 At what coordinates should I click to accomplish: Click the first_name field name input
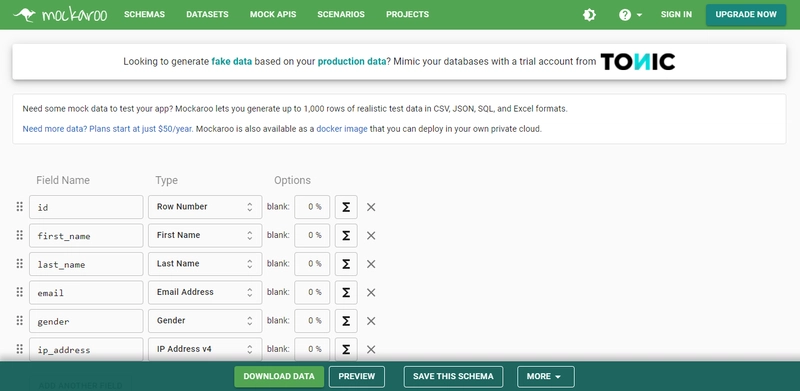pos(86,236)
